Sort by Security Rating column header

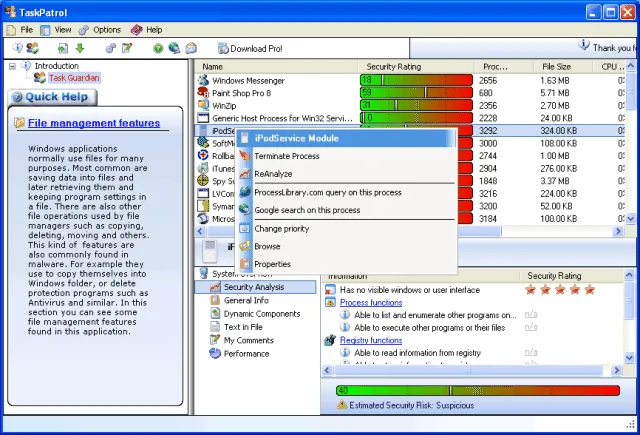(x=416, y=67)
